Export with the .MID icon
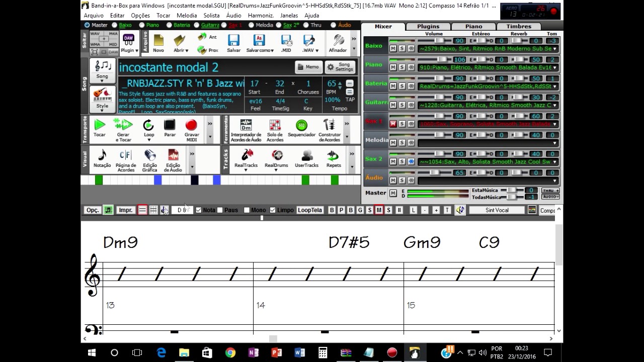 pos(286,44)
